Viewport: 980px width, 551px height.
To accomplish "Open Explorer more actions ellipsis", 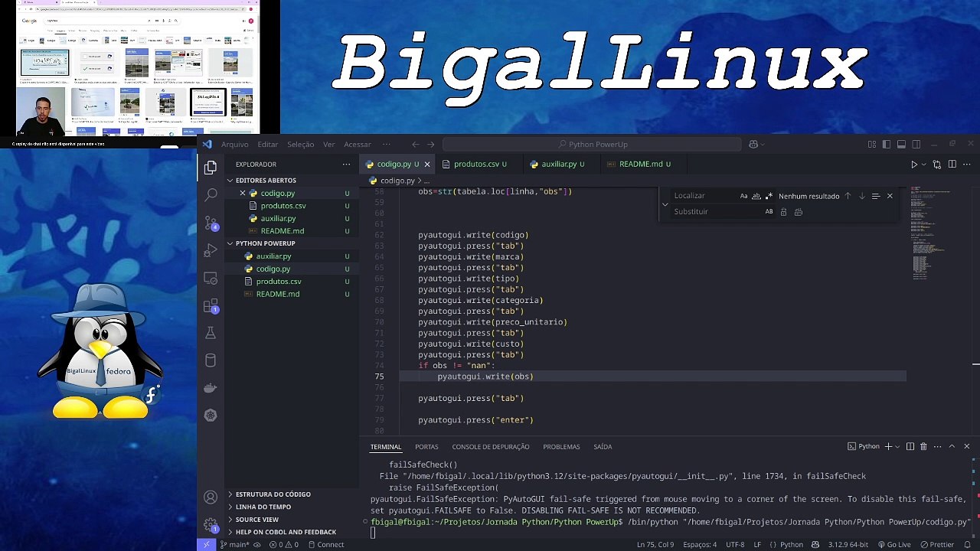I will tap(346, 165).
